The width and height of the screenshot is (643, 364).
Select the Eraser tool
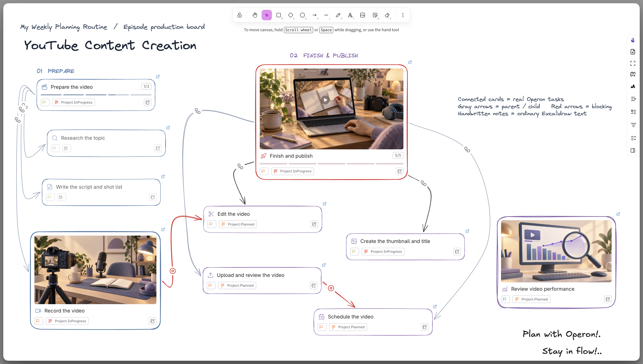point(387,15)
